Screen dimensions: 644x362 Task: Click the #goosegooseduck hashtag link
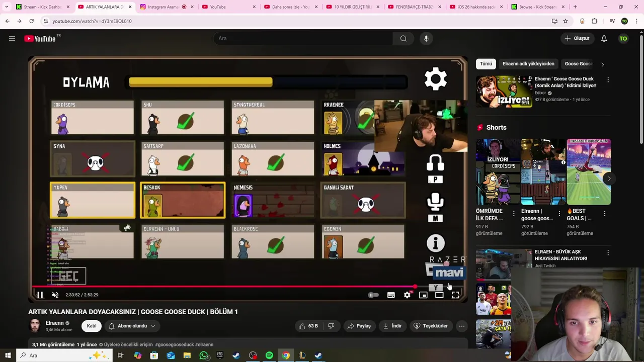(174, 344)
